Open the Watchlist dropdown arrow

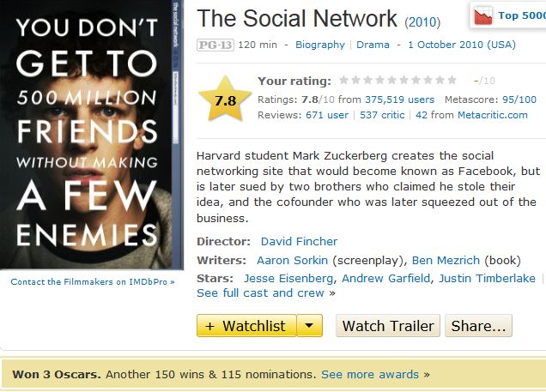[311, 326]
